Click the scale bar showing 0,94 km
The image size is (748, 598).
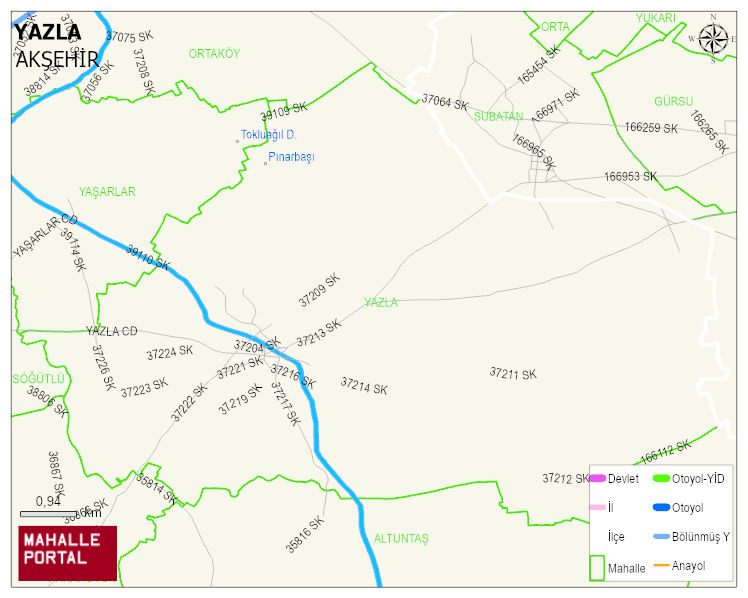(48, 514)
